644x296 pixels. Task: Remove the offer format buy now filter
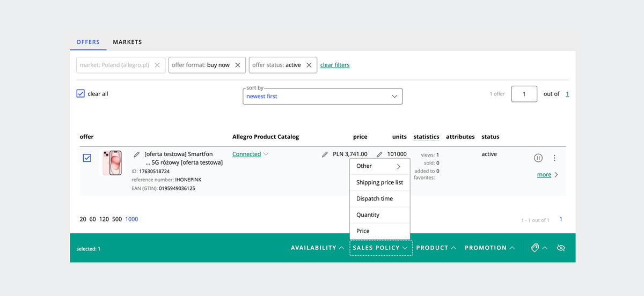pos(238,65)
